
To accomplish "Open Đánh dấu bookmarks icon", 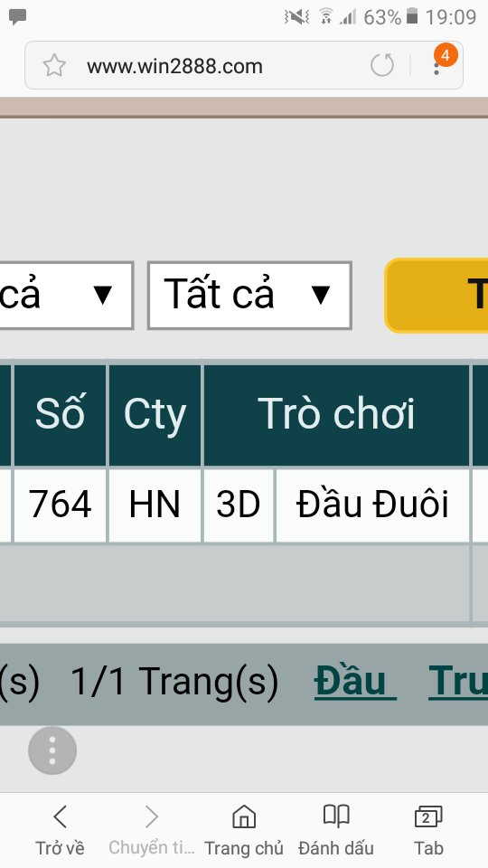I will point(336,830).
